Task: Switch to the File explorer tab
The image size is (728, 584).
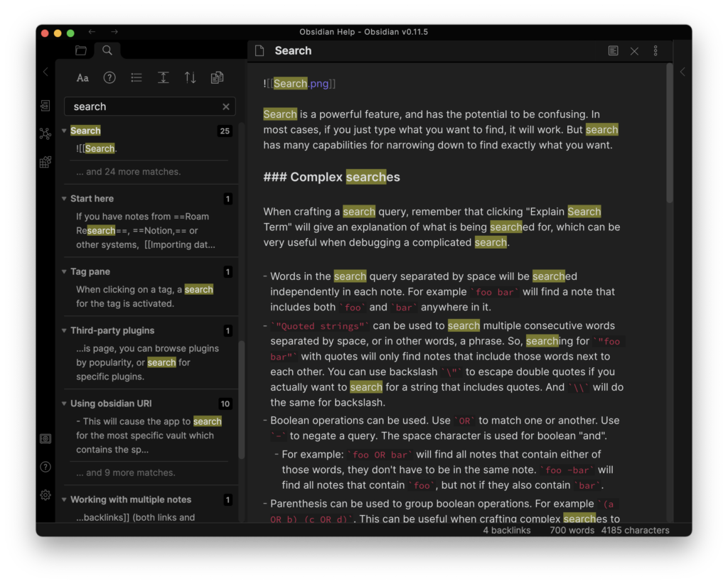Action: pos(81,50)
